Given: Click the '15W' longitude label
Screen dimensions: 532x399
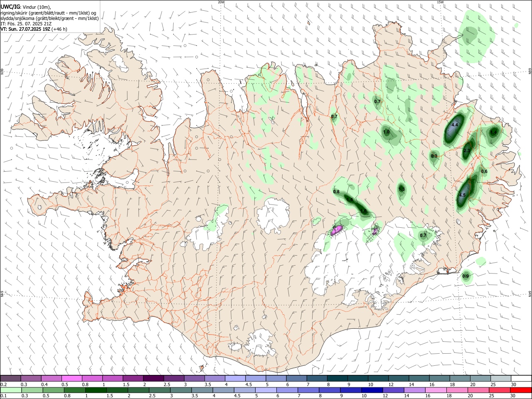Looking at the screenshot, I should (440, 2).
